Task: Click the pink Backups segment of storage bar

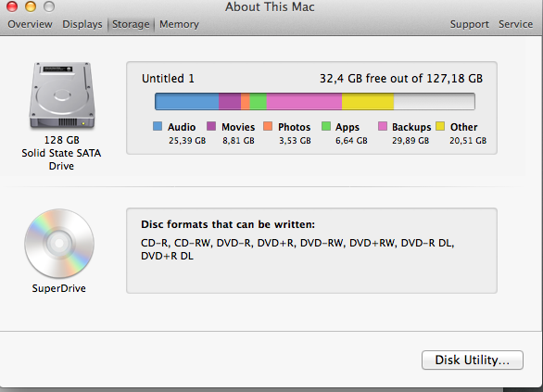Action: coord(304,101)
